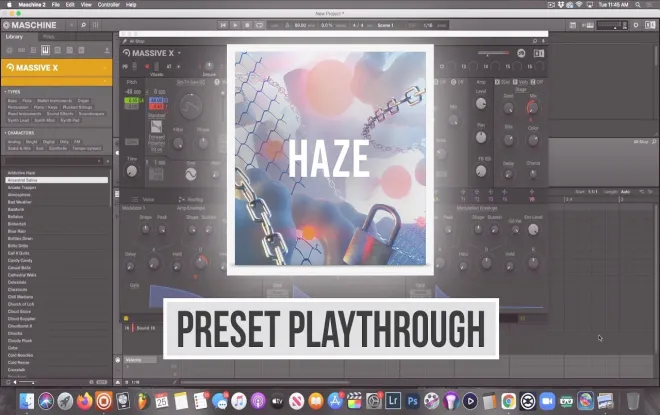
Task: Launch Photoshop from the Dock
Action: pyautogui.click(x=412, y=401)
